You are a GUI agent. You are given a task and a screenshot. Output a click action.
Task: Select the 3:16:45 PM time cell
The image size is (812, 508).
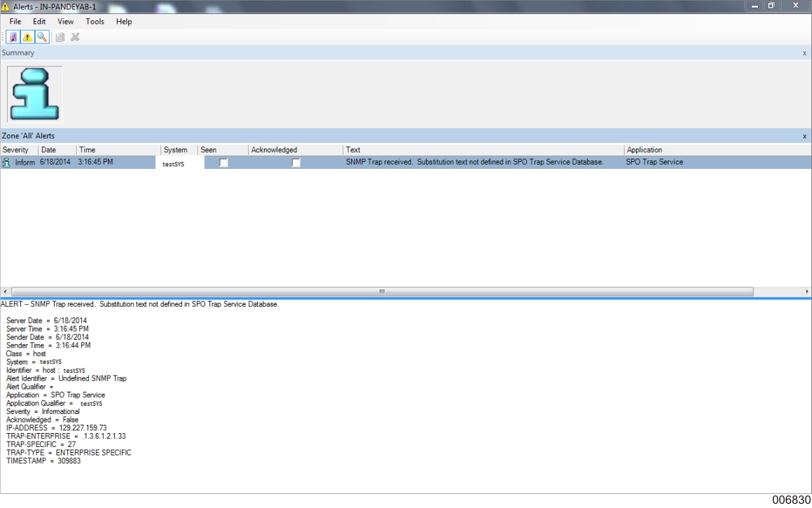coord(95,162)
